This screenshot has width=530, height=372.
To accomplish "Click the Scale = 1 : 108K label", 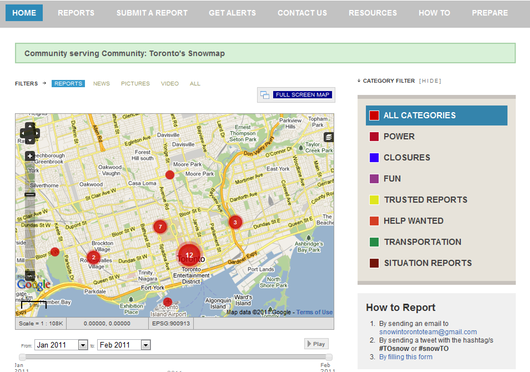I will (x=41, y=323).
